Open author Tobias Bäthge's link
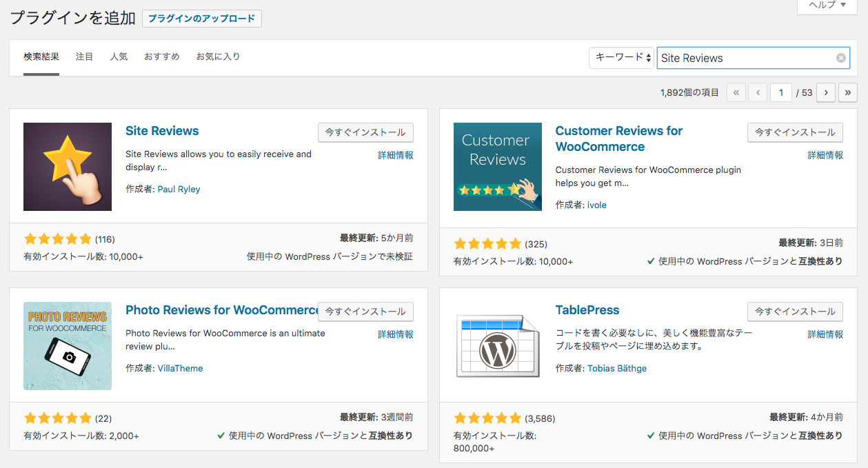The width and height of the screenshot is (868, 468). tap(617, 368)
